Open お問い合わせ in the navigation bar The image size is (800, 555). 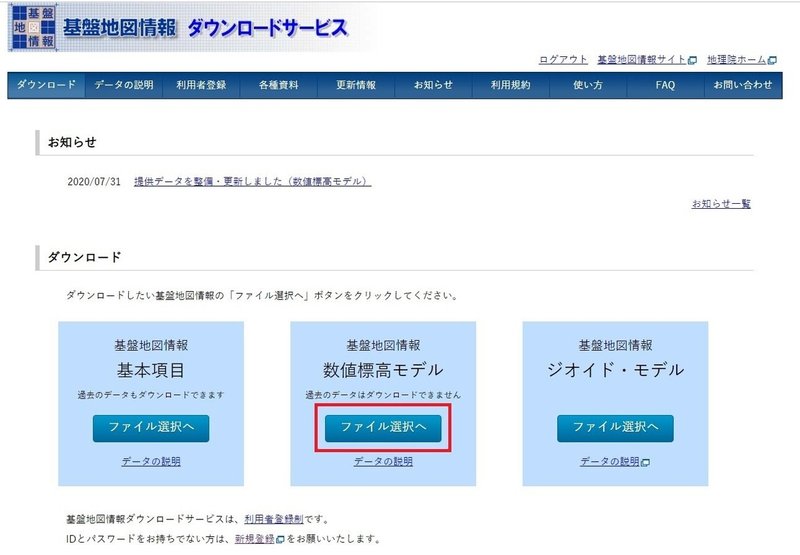[x=743, y=85]
